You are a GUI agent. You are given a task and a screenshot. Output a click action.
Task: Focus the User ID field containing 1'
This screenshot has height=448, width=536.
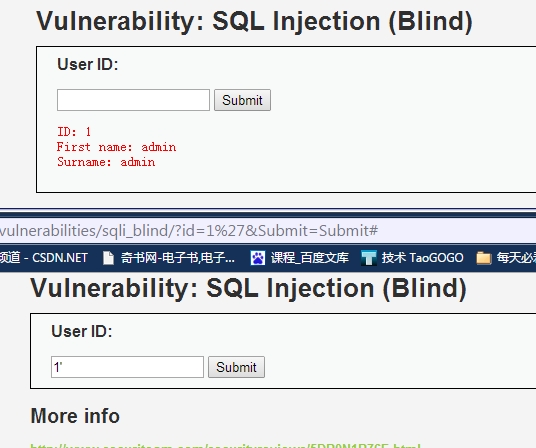pos(128,367)
